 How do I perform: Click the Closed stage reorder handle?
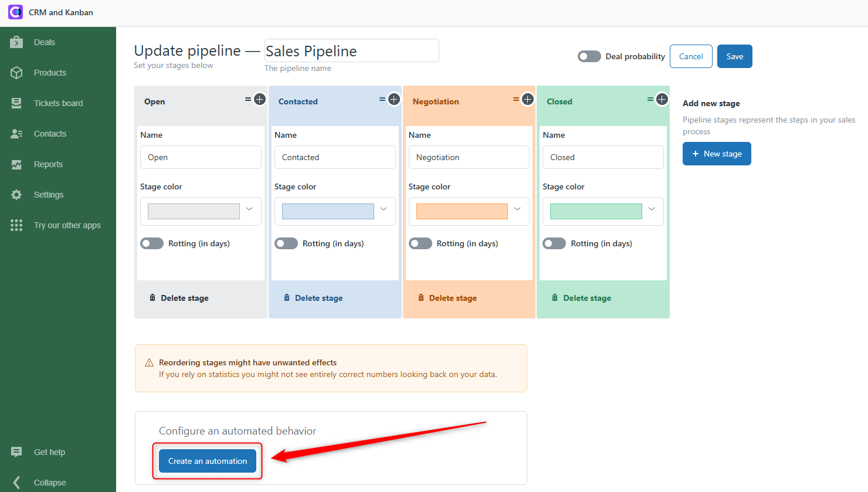coord(650,99)
